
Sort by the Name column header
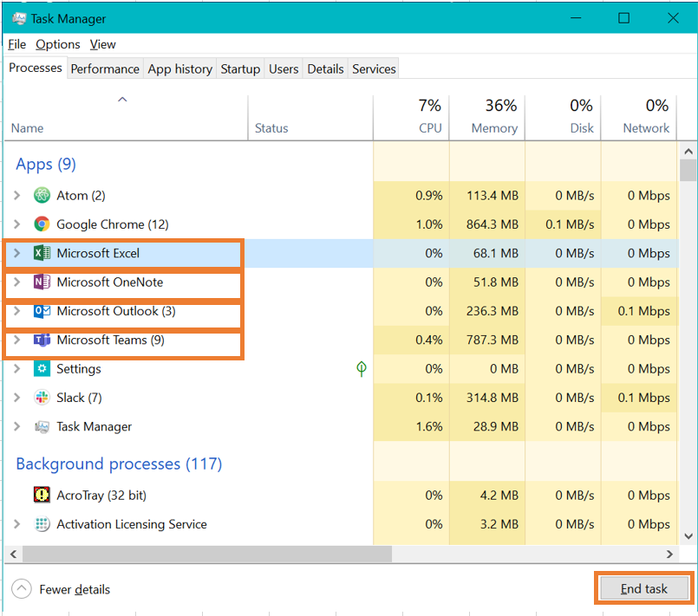click(x=126, y=118)
